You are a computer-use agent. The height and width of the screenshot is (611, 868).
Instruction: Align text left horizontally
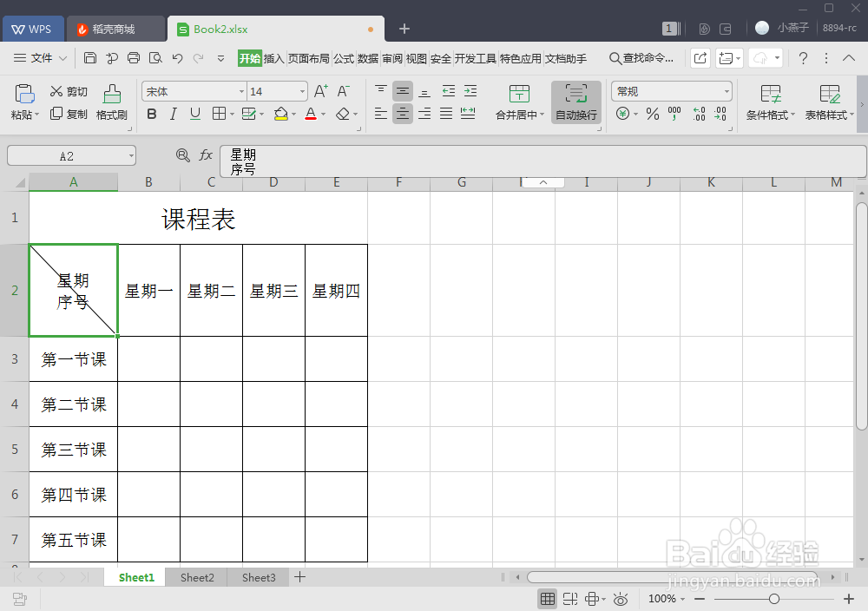point(381,114)
